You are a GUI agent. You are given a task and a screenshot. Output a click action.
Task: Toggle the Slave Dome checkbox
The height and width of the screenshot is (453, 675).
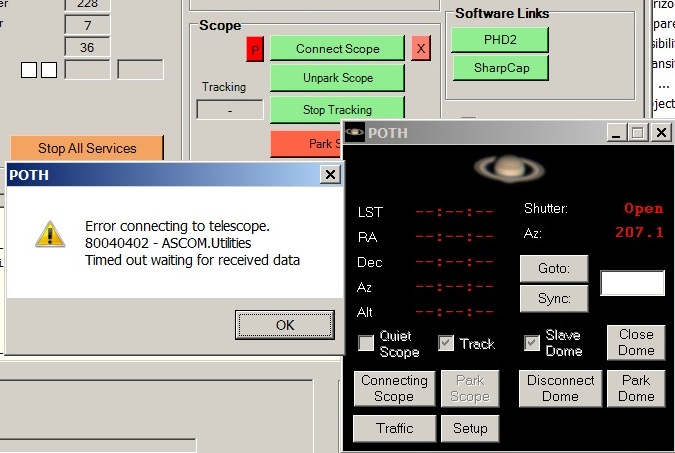[532, 343]
